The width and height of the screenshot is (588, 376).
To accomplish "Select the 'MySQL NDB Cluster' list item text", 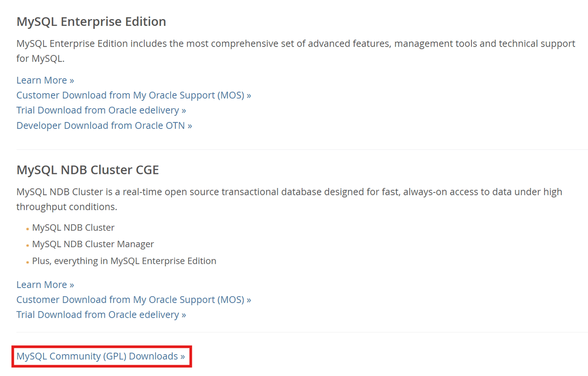I will (73, 228).
